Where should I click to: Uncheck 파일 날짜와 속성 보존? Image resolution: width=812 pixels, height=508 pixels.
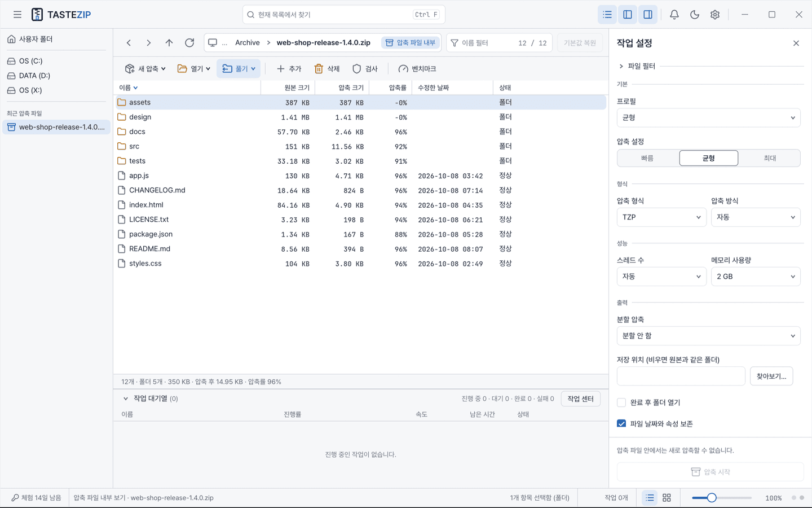pos(621,424)
